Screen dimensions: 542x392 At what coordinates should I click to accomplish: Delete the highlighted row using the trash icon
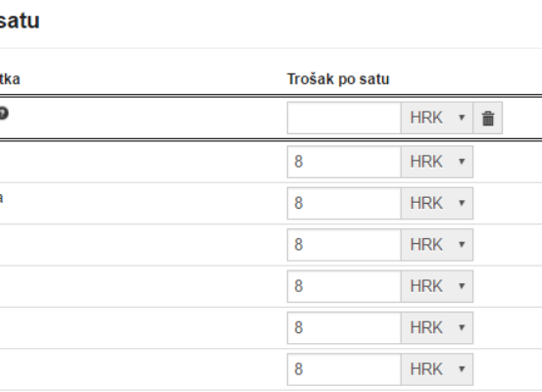point(488,118)
